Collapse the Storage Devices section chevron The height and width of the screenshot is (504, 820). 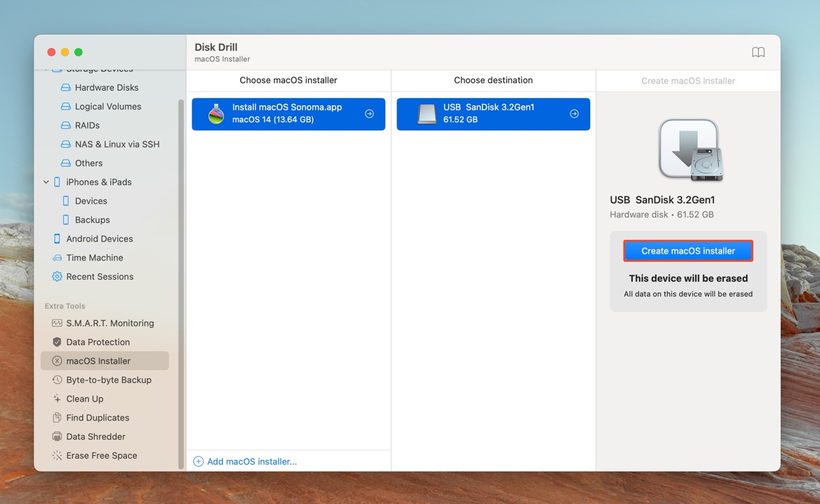point(46,69)
